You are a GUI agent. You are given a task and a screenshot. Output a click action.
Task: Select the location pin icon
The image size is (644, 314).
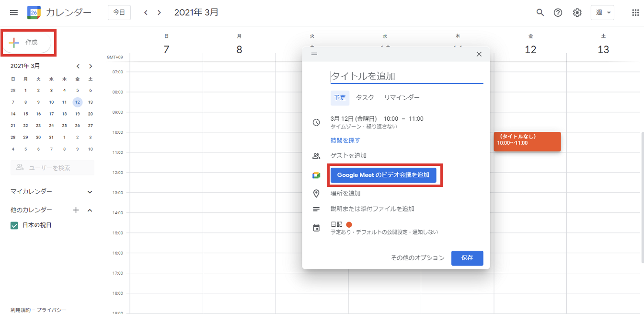click(316, 193)
